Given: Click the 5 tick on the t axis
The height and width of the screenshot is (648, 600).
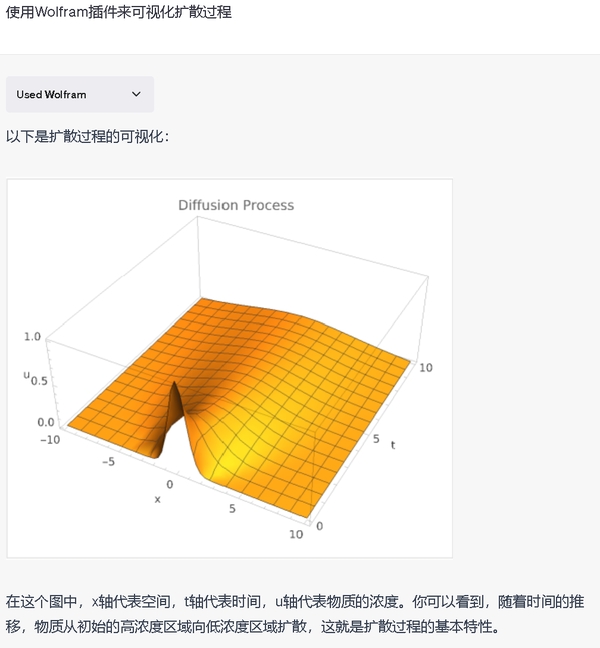Looking at the screenshot, I should click(x=376, y=438).
